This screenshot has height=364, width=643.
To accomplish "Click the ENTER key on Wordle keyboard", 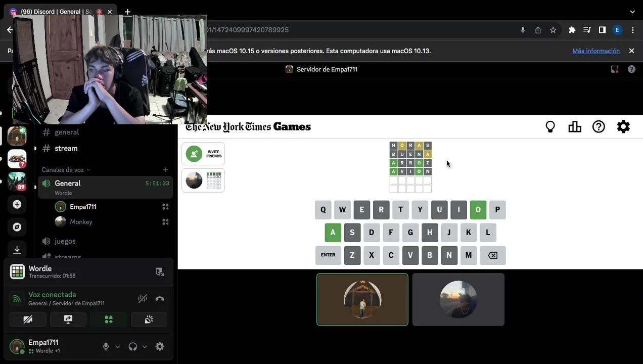I will [x=328, y=255].
